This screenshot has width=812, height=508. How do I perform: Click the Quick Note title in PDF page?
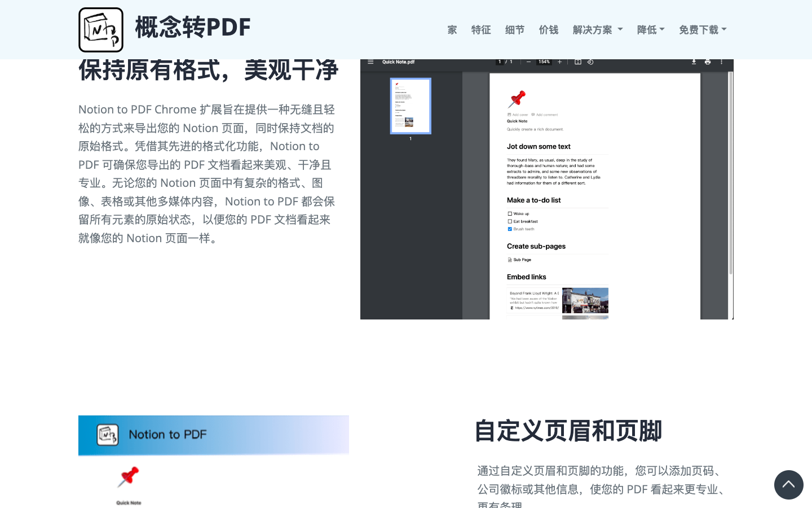point(517,121)
